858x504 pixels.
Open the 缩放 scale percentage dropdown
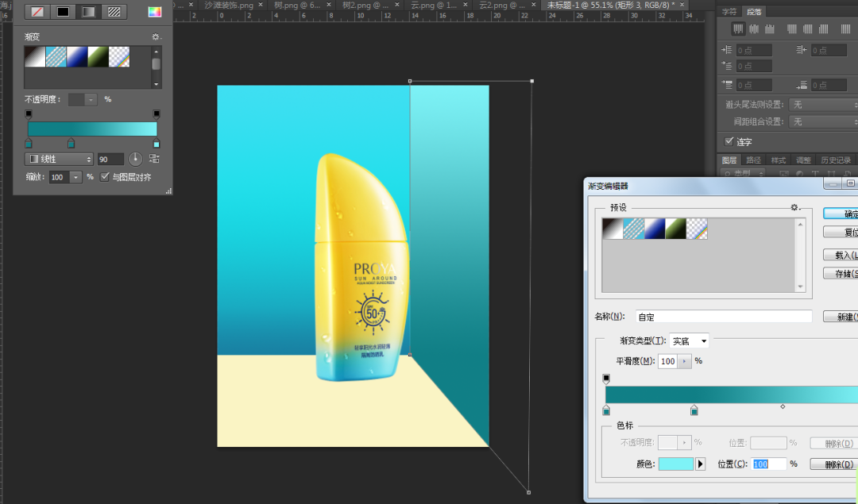[75, 177]
